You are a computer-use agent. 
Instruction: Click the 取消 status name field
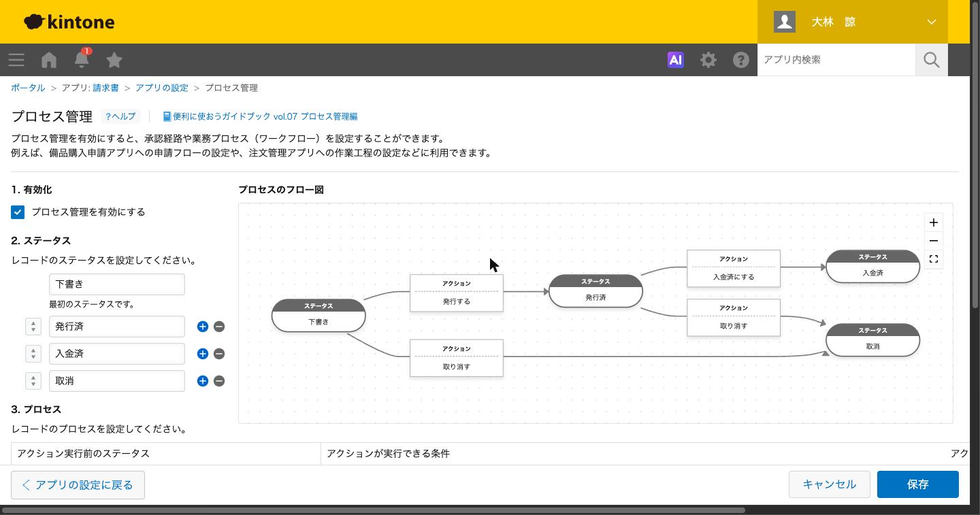coord(117,381)
